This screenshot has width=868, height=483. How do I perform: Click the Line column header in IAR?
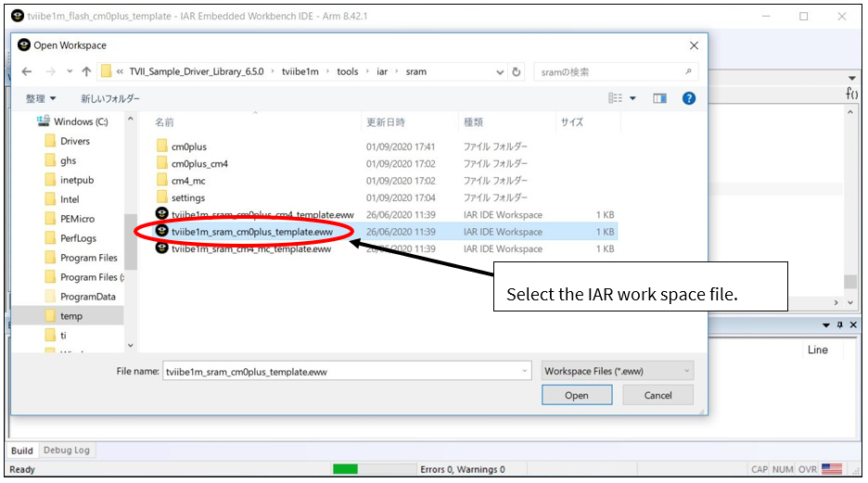(818, 350)
